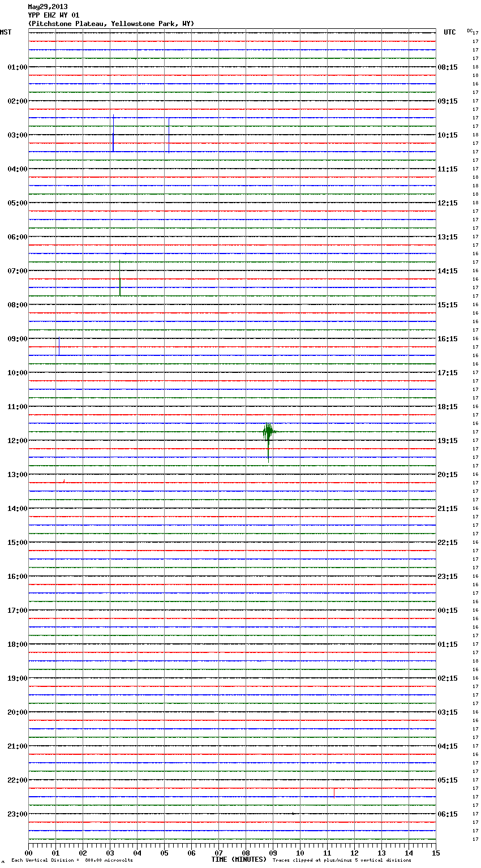
Task: Click the 10:15 UTC time label
Action: tap(448, 135)
